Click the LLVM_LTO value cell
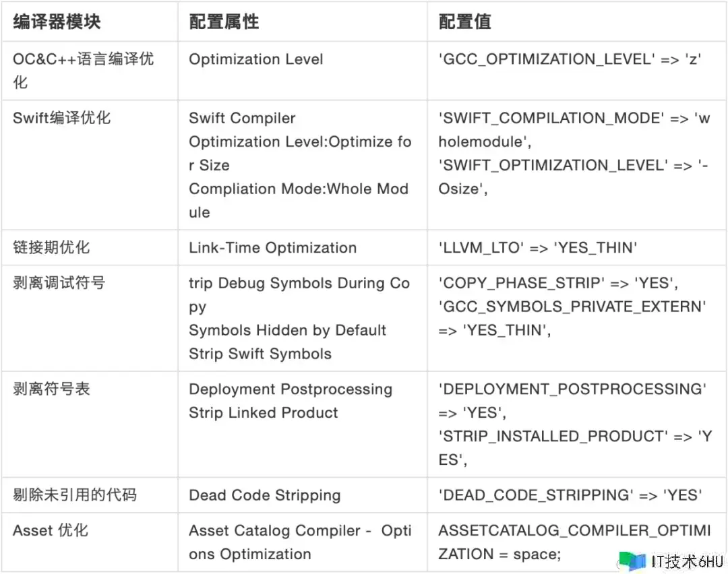Image resolution: width=728 pixels, height=574 pixels. 537,247
